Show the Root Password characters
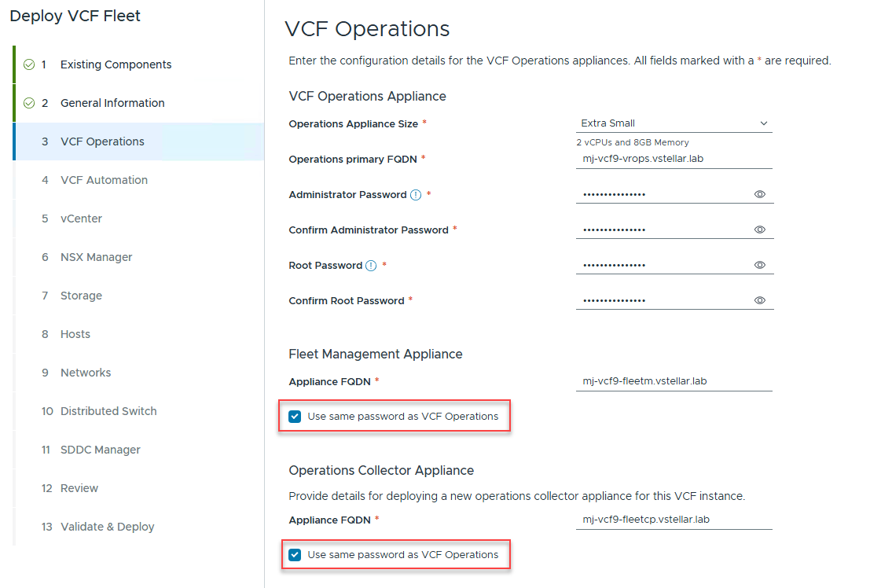870x588 pixels. 760,265
